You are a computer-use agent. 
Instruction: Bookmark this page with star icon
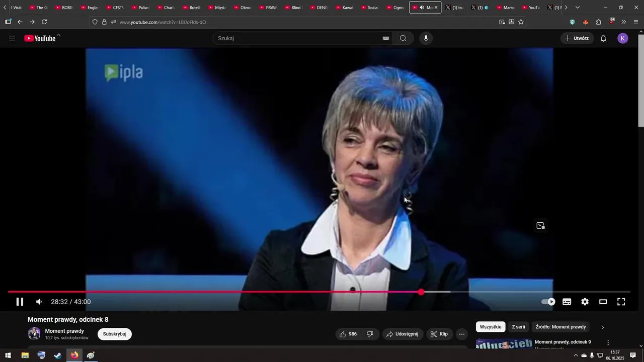click(521, 22)
